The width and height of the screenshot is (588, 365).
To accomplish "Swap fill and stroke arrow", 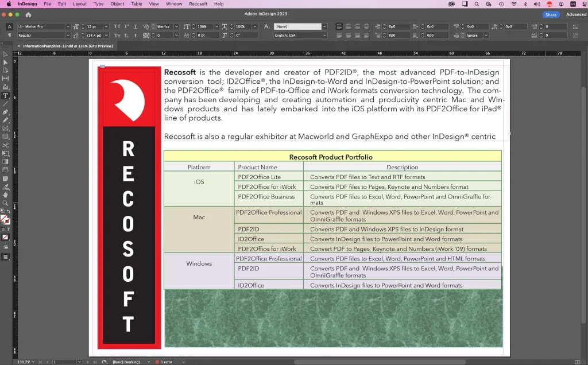I will [x=8, y=212].
